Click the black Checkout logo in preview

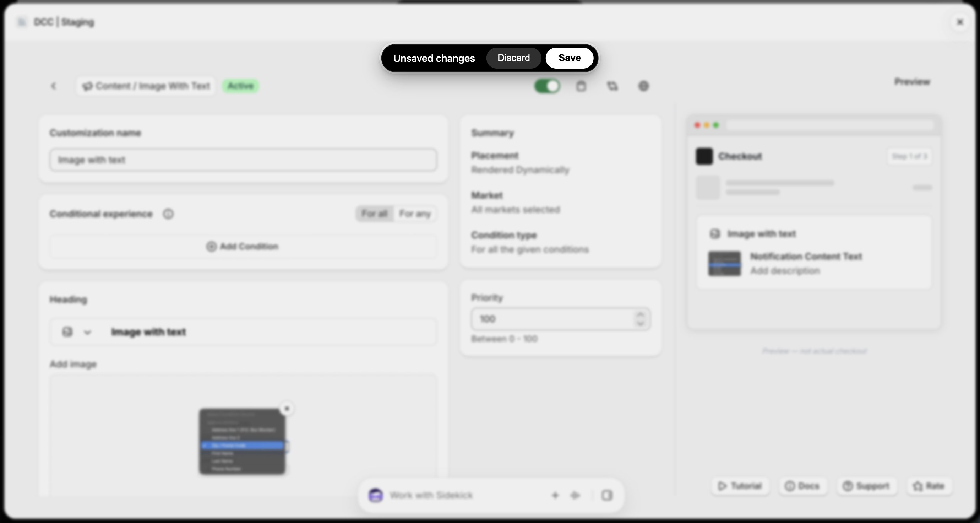tap(704, 156)
